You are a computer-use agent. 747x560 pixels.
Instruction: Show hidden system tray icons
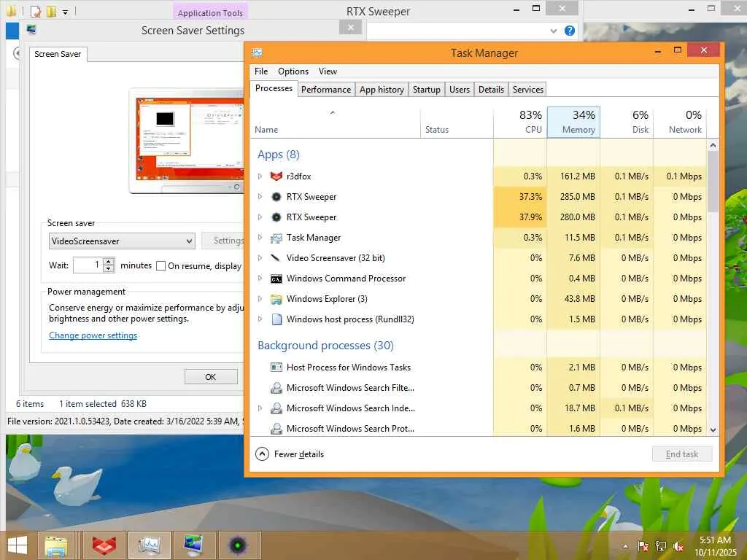click(x=625, y=546)
